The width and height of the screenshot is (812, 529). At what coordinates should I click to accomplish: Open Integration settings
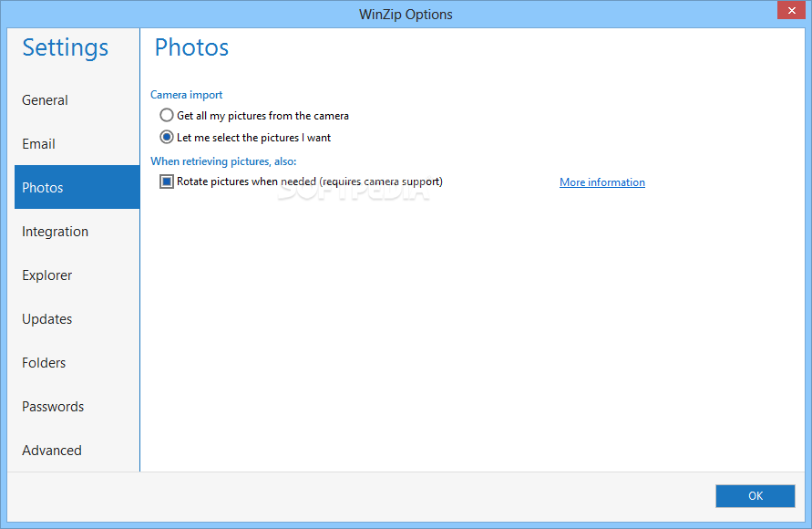pyautogui.click(x=77, y=231)
